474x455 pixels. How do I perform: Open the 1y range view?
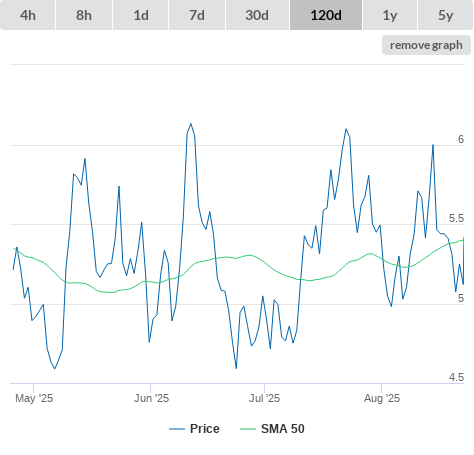(390, 15)
